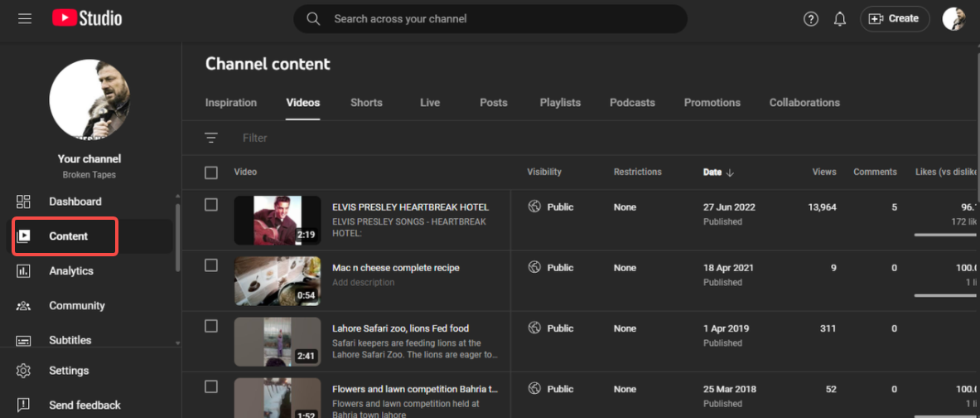Click the filter lines icon
980x418 pixels.
[x=211, y=138]
